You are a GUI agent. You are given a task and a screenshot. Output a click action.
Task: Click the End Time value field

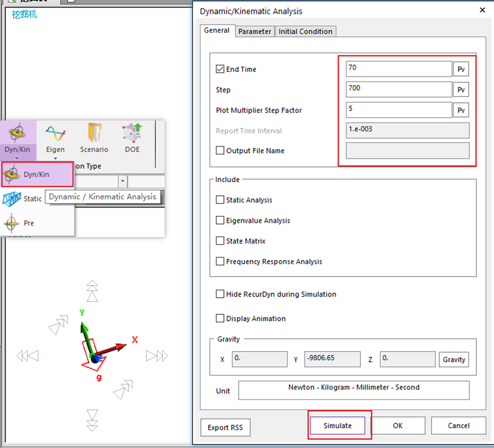coord(399,69)
